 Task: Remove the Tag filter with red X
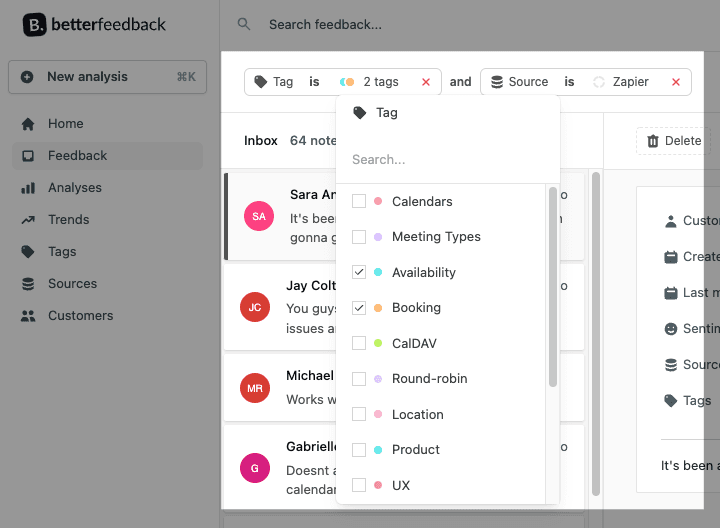click(426, 82)
